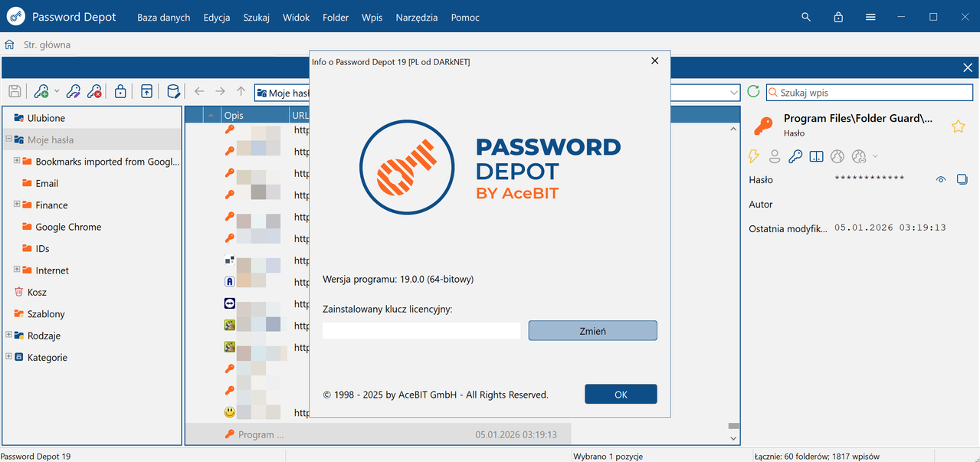980x462 pixels.
Task: Copy Hasło value with the copy icon
Action: pyautogui.click(x=962, y=179)
